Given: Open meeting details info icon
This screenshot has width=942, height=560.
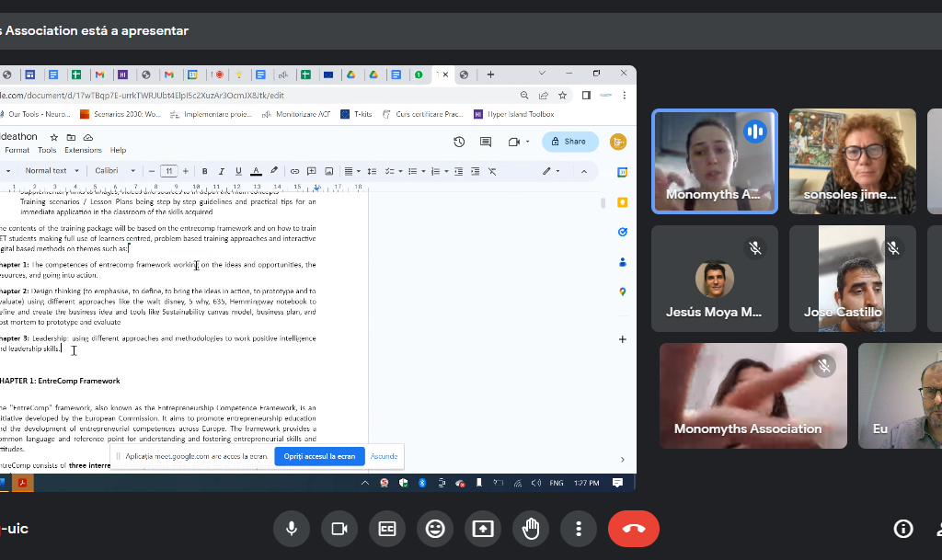Looking at the screenshot, I should [x=903, y=529].
